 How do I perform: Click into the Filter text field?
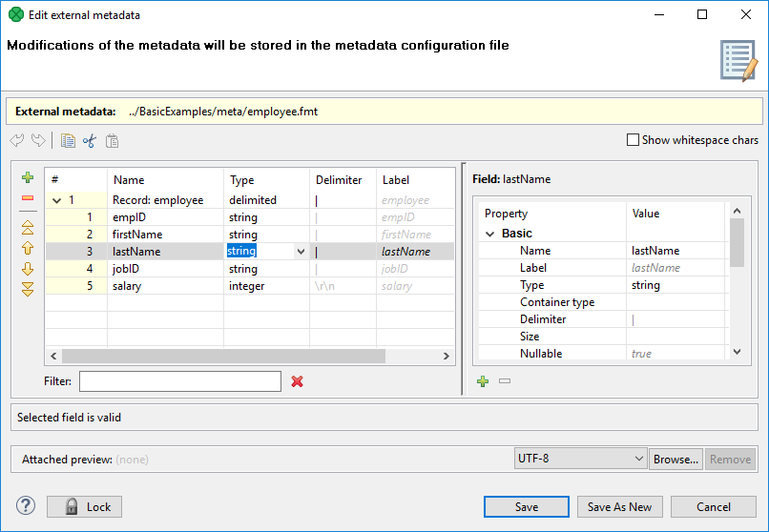point(179,381)
